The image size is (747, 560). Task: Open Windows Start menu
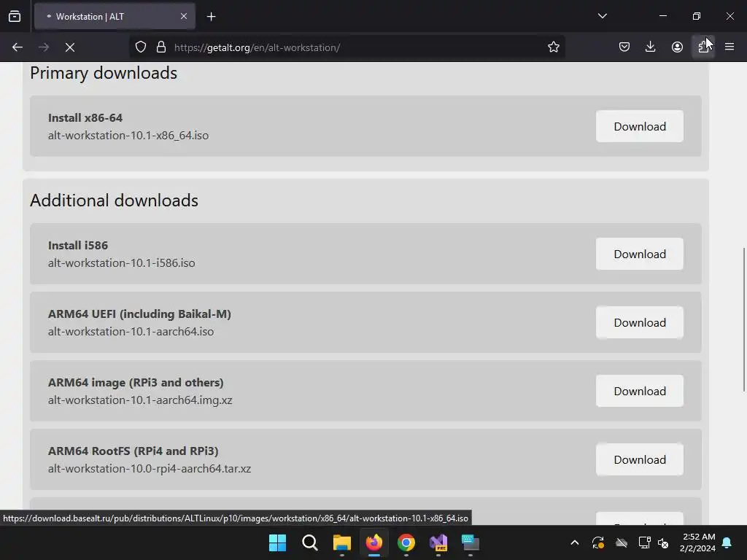tap(277, 542)
